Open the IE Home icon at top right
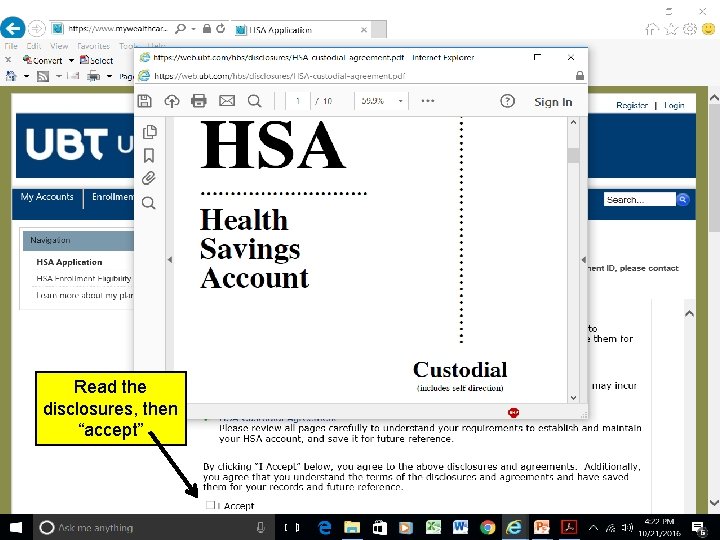The width and height of the screenshot is (720, 540). click(652, 29)
